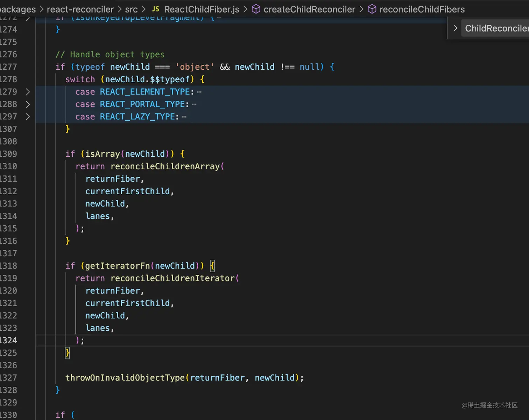Click getIteratorFn in the if condition

click(118, 266)
